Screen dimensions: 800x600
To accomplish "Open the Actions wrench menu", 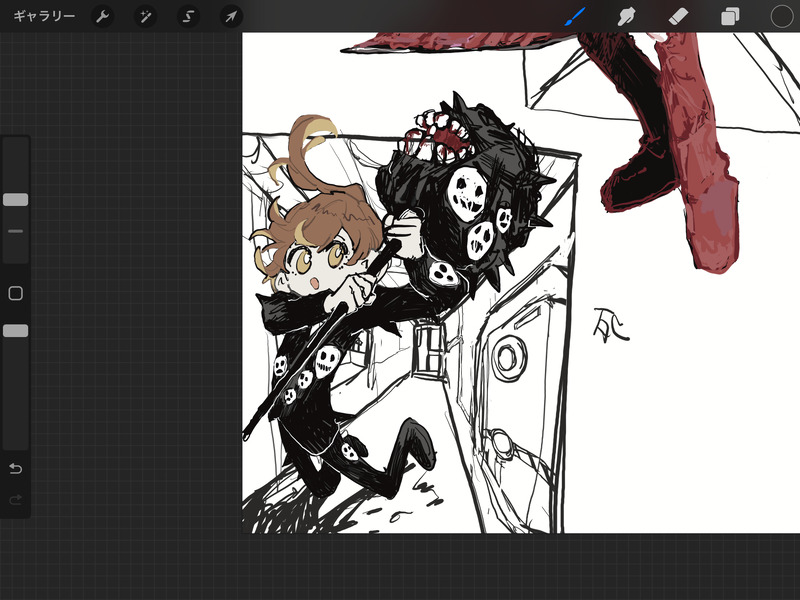I will click(103, 17).
